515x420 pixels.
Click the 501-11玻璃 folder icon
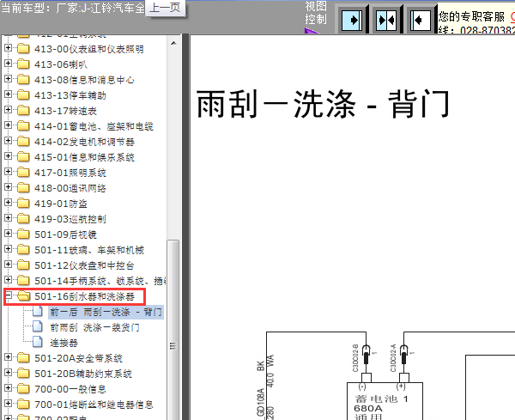coord(23,250)
